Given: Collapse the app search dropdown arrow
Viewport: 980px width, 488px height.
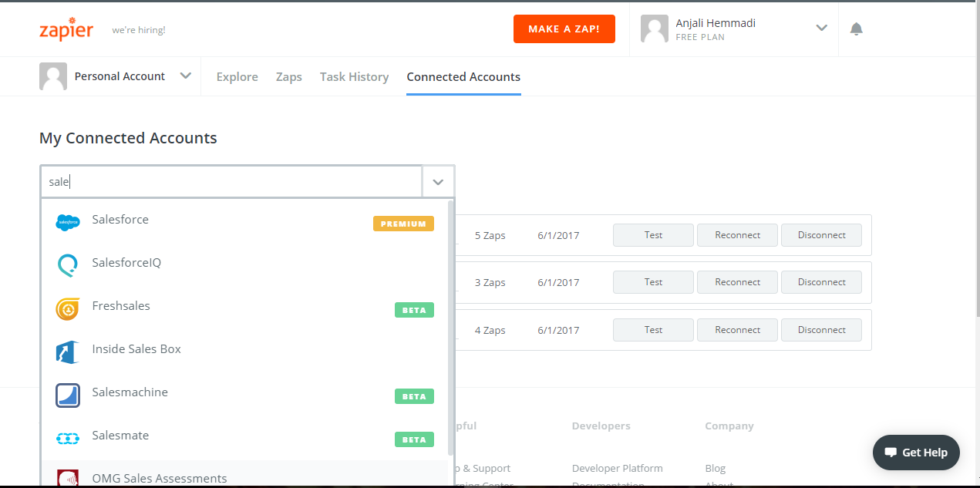Looking at the screenshot, I should [x=438, y=182].
